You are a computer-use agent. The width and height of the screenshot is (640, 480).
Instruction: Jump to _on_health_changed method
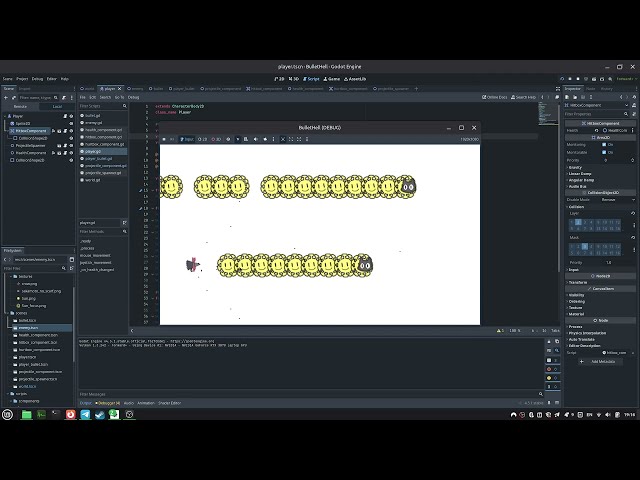[x=97, y=270]
